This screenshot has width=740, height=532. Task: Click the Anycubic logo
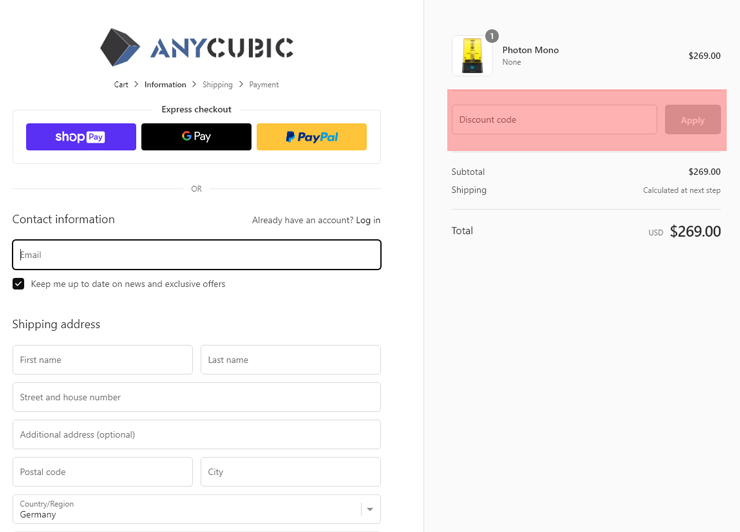[x=197, y=47]
